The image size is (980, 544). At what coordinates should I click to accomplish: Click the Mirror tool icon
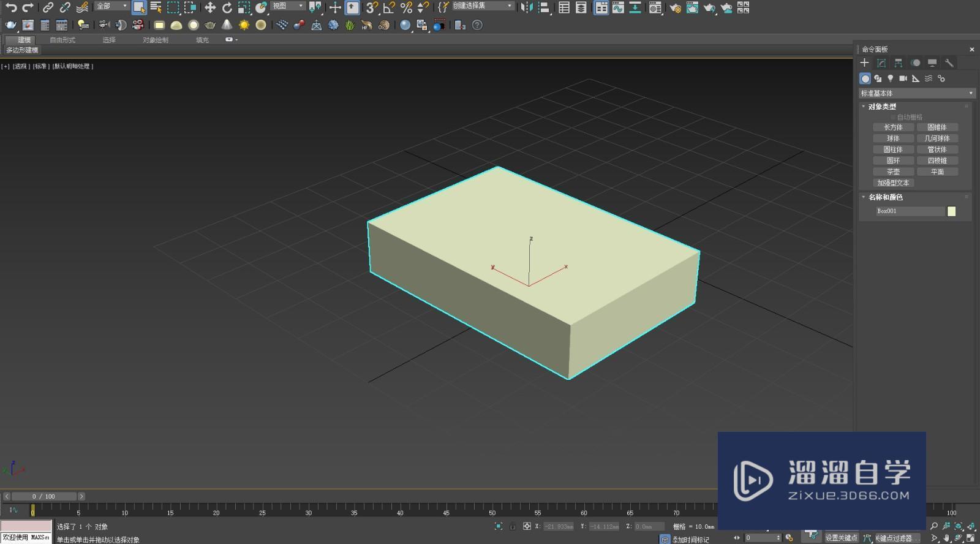click(526, 7)
